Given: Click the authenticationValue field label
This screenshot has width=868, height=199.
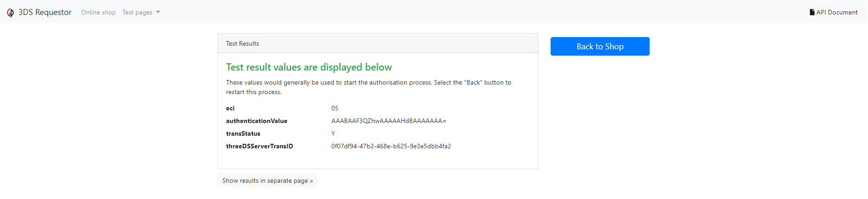Looking at the screenshot, I should point(257,121).
